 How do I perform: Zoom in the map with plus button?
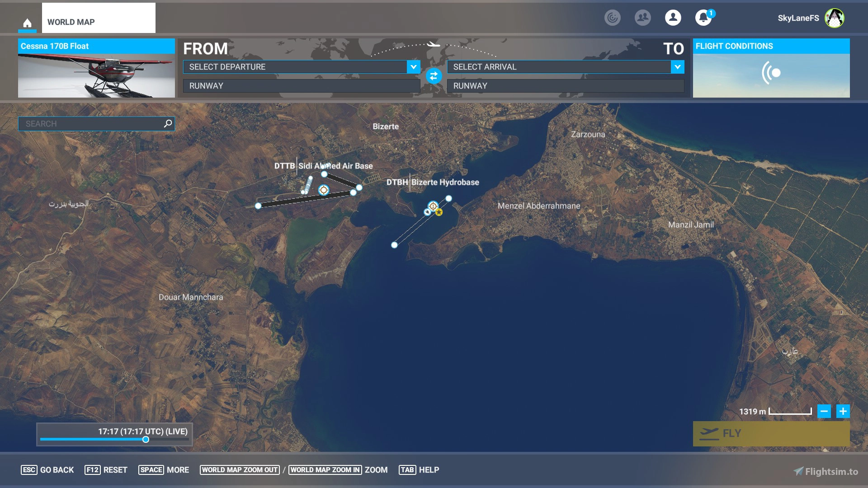tap(843, 411)
